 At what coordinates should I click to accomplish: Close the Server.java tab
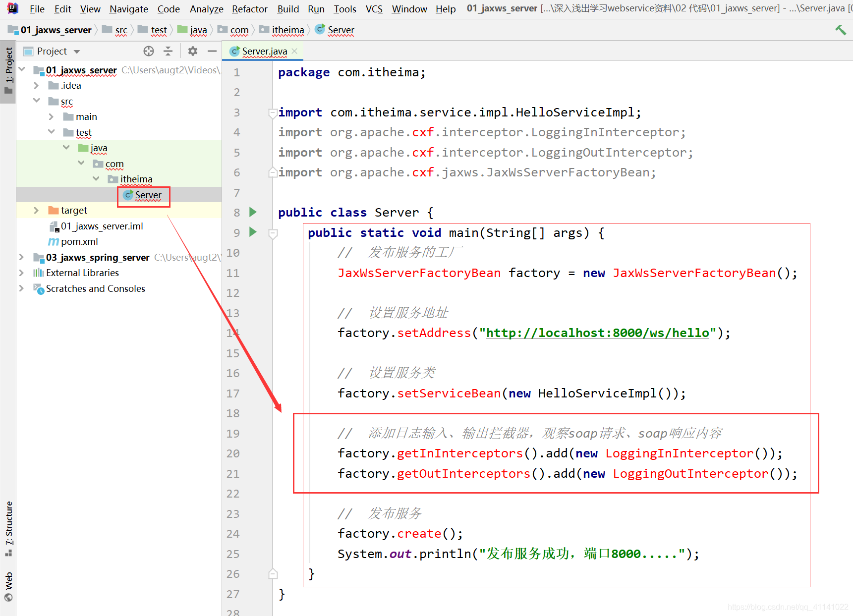pyautogui.click(x=294, y=51)
